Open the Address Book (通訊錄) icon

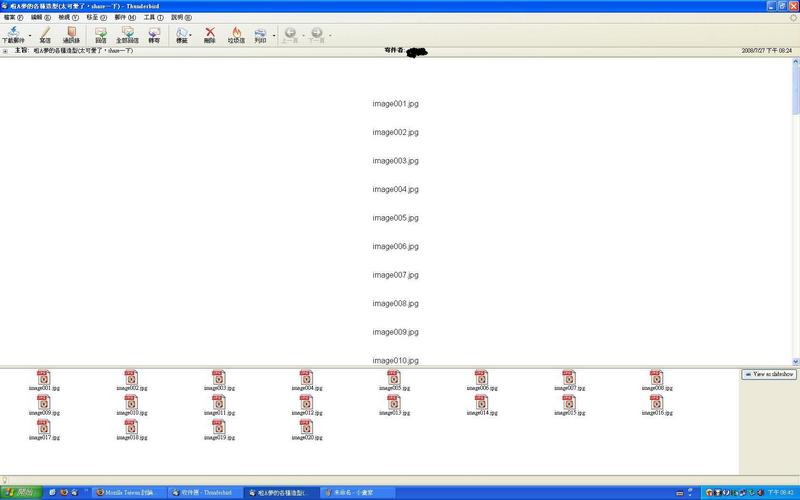[71, 32]
